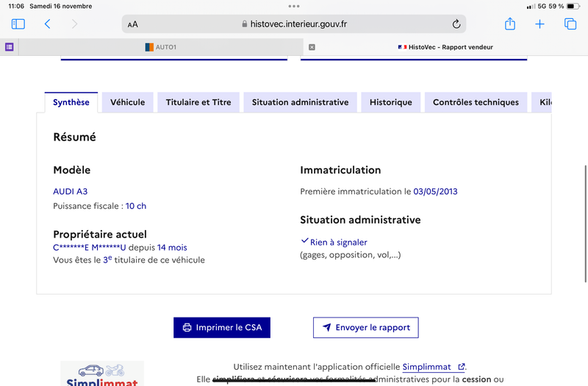Click "Vous êtes le 3e titulaire" text
This screenshot has width=588, height=386.
(x=129, y=260)
